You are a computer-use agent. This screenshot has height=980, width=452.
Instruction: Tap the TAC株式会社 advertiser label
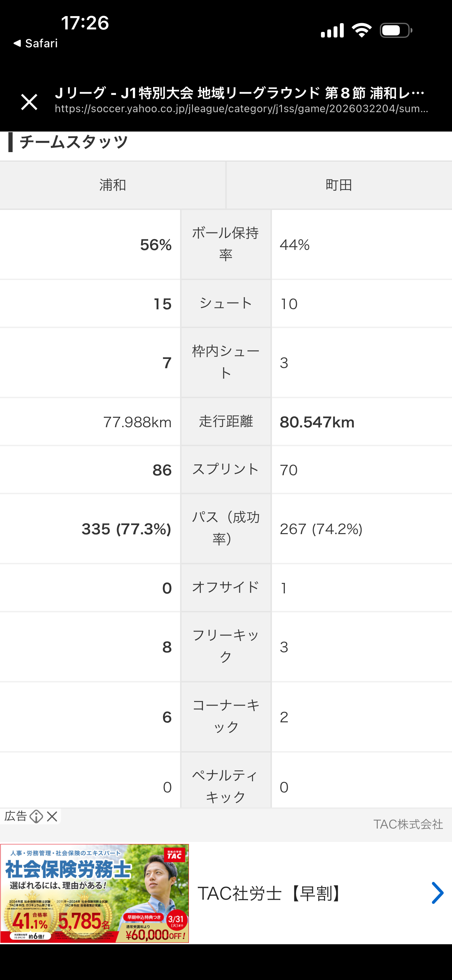pyautogui.click(x=408, y=824)
